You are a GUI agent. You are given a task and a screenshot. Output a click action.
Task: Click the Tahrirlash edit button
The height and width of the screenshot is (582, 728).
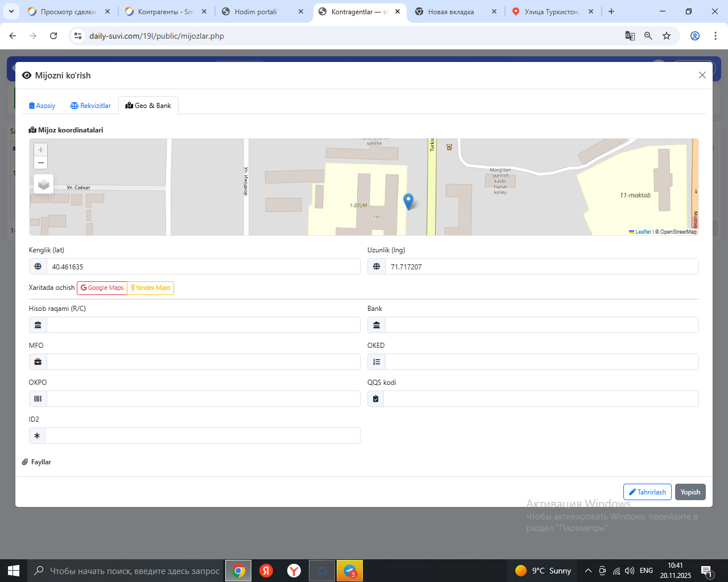point(647,492)
